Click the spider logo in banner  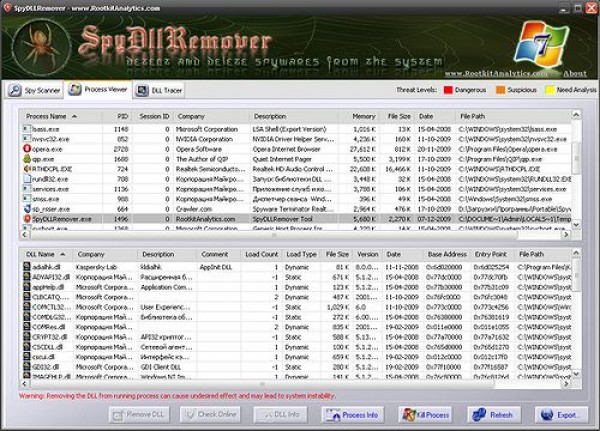point(41,48)
